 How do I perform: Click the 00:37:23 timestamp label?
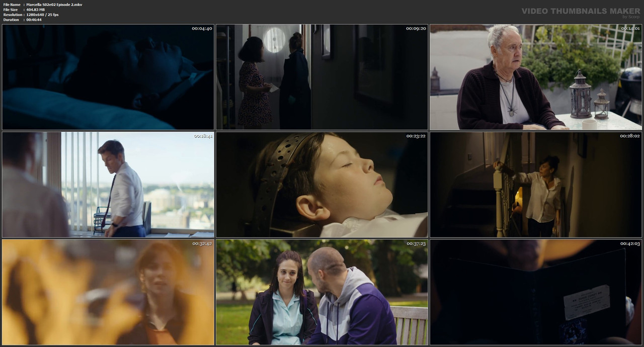[x=416, y=243]
